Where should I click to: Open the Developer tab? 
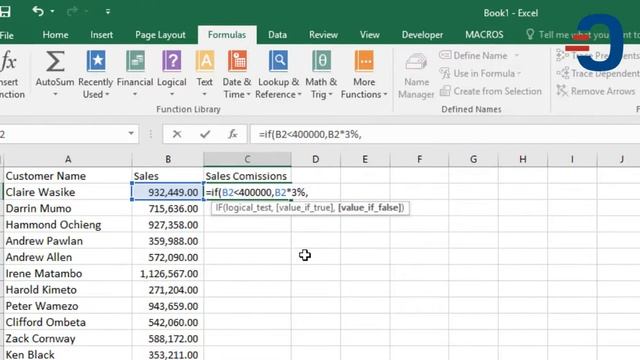[x=422, y=35]
